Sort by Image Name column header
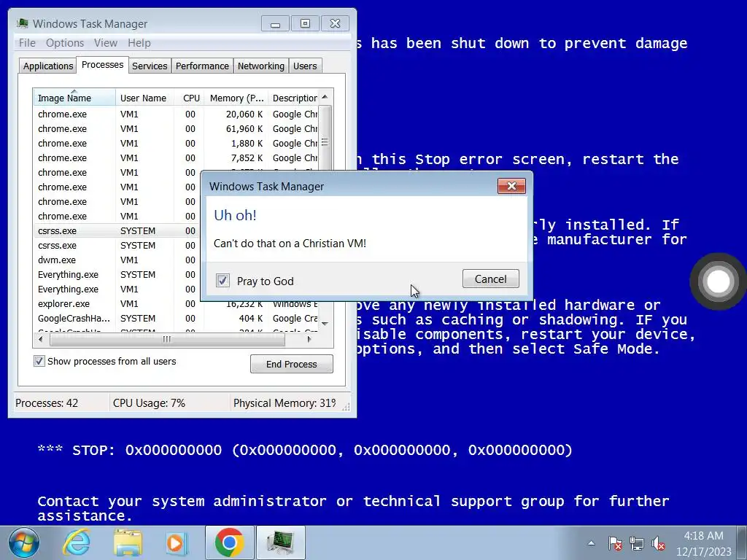The width and height of the screenshot is (747, 560). pyautogui.click(x=74, y=98)
